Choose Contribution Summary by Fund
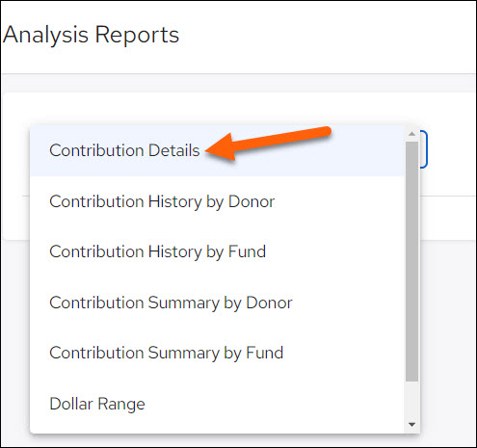Screen dimensions: 477x448 pos(217,353)
